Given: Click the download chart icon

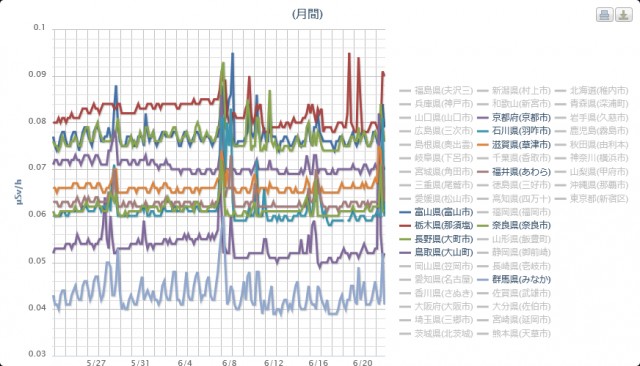Looking at the screenshot, I should coord(624,15).
